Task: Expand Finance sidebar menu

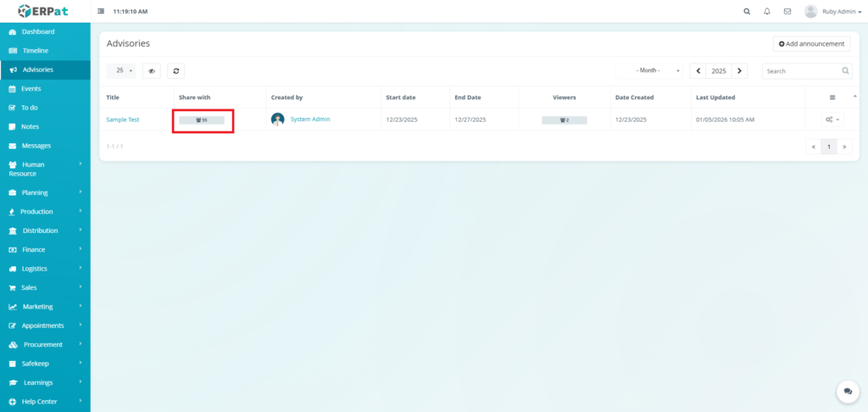Action: tap(45, 250)
